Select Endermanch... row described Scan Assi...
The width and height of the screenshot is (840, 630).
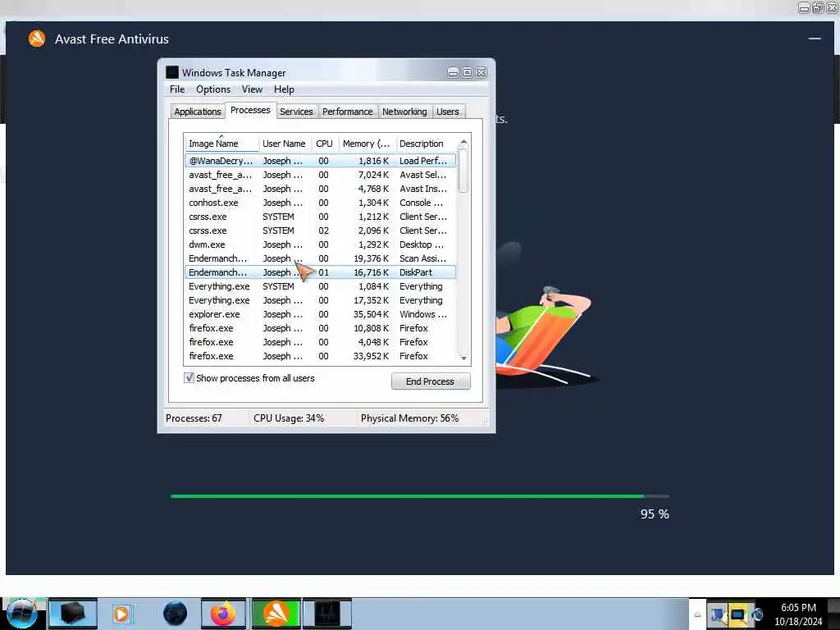pos(321,258)
